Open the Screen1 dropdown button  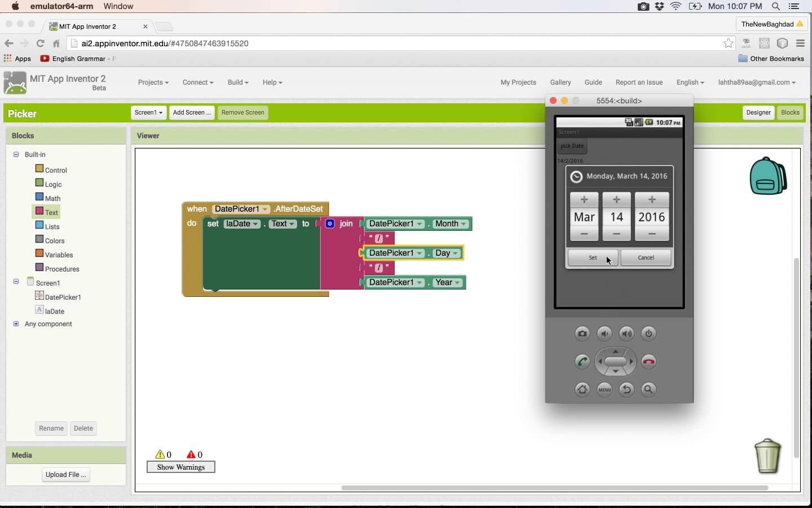click(x=149, y=112)
